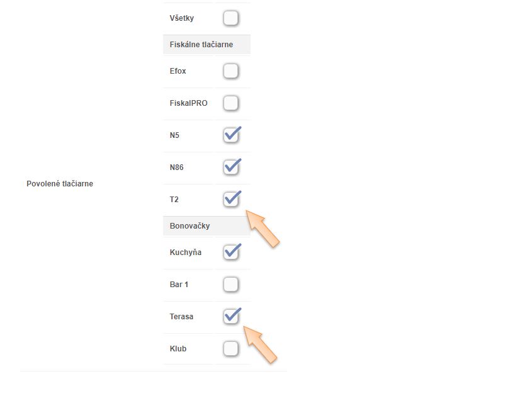This screenshot has width=527, height=420.
Task: Untick the Kuchyňa checkbox
Action: 231,253
